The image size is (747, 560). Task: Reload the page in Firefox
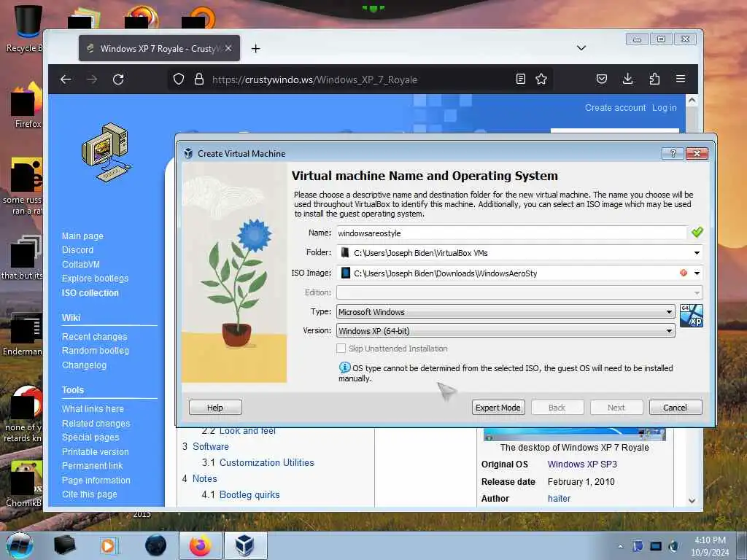click(x=118, y=79)
